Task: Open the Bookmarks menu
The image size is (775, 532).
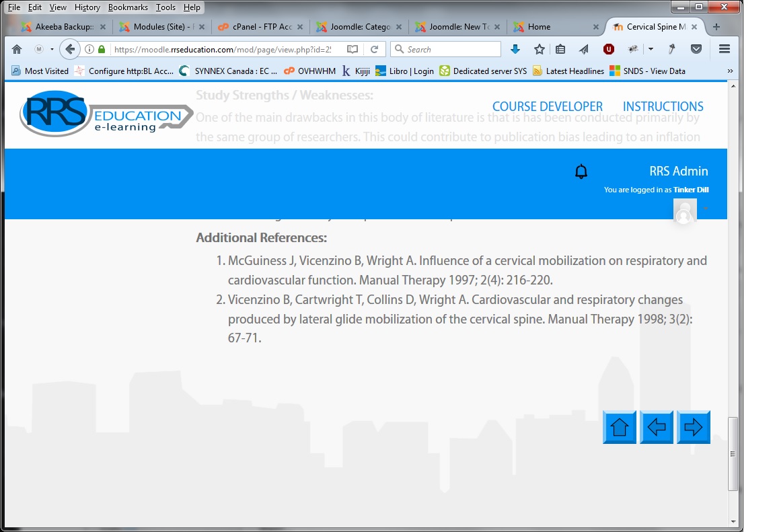Action: coord(128,7)
